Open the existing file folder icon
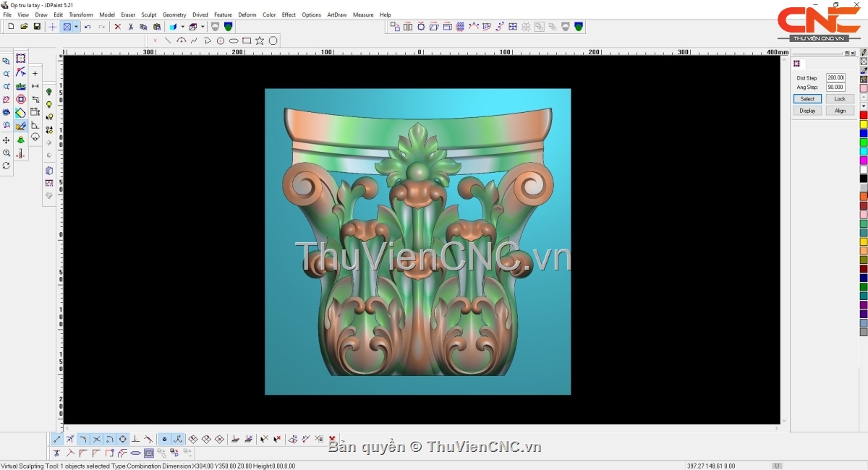 24,27
